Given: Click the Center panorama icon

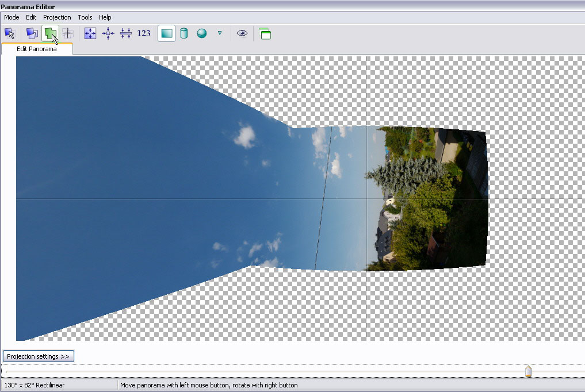Looking at the screenshot, I should (x=108, y=33).
